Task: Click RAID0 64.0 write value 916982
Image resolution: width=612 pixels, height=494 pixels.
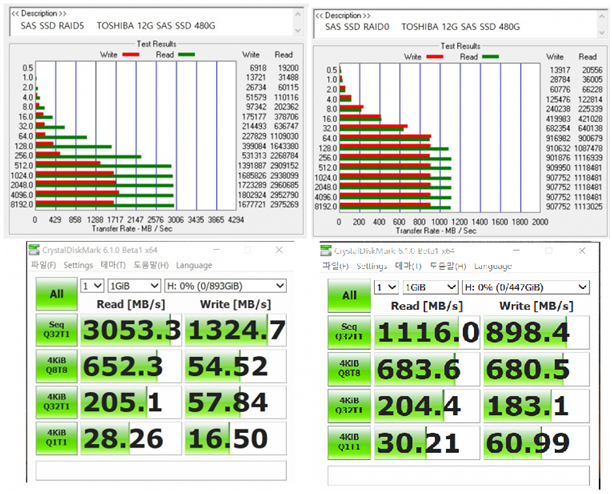Action: [558, 138]
